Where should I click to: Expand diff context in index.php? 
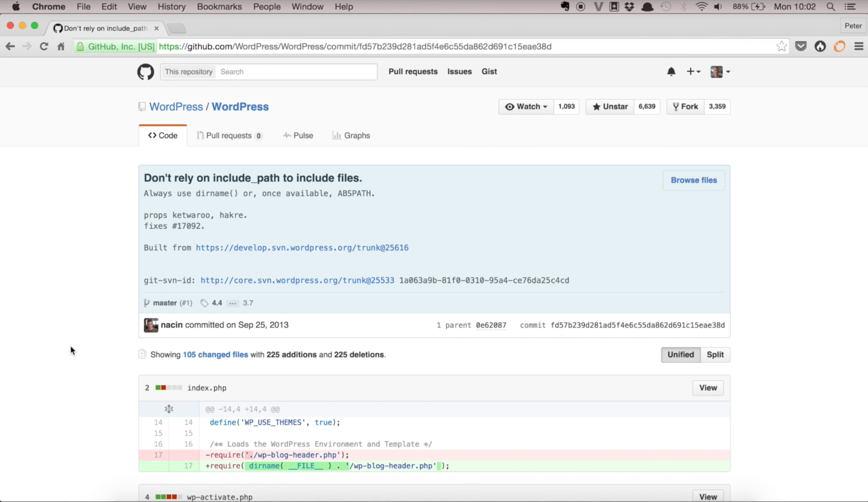pos(169,409)
